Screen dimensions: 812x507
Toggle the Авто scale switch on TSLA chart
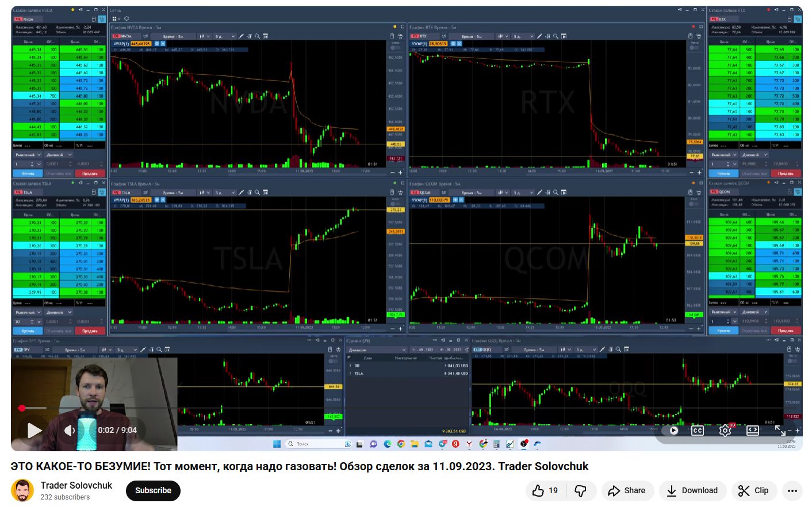click(396, 203)
